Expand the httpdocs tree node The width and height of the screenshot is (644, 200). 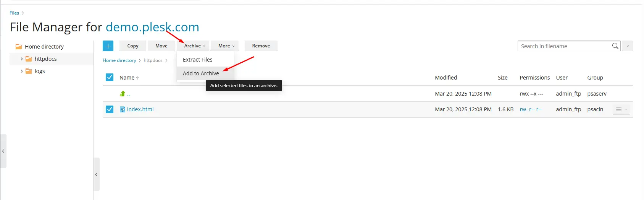(21, 59)
